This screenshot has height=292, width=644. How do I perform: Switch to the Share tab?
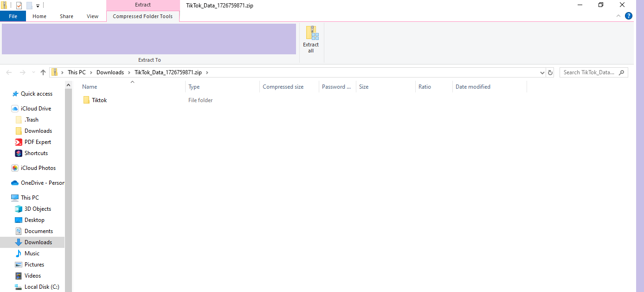(66, 16)
